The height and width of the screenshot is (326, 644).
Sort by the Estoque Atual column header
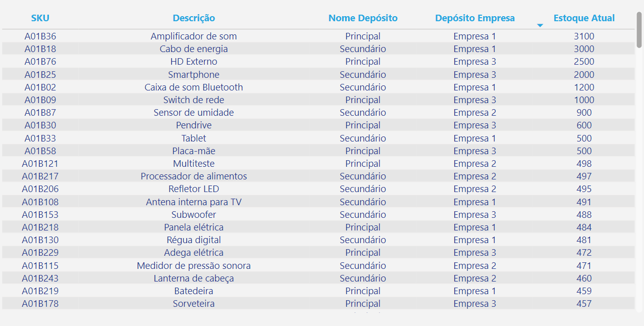[584, 18]
